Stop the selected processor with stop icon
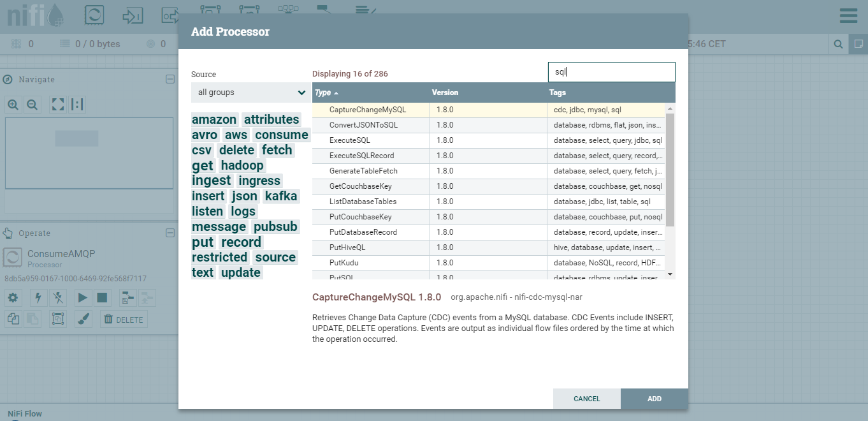Screen dimensions: 868x421 [x=102, y=297]
